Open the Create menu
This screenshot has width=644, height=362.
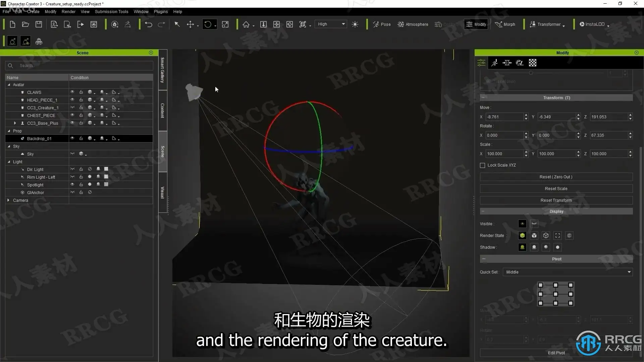coord(33,11)
